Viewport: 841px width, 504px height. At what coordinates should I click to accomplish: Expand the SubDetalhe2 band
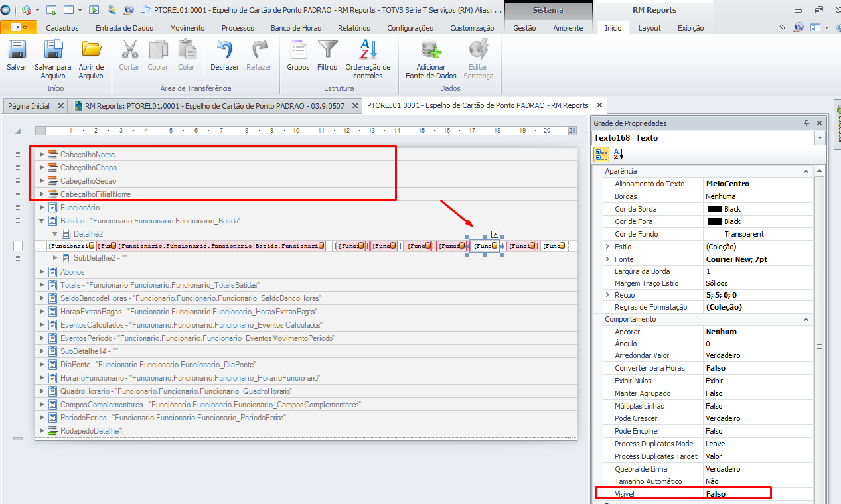[55, 258]
